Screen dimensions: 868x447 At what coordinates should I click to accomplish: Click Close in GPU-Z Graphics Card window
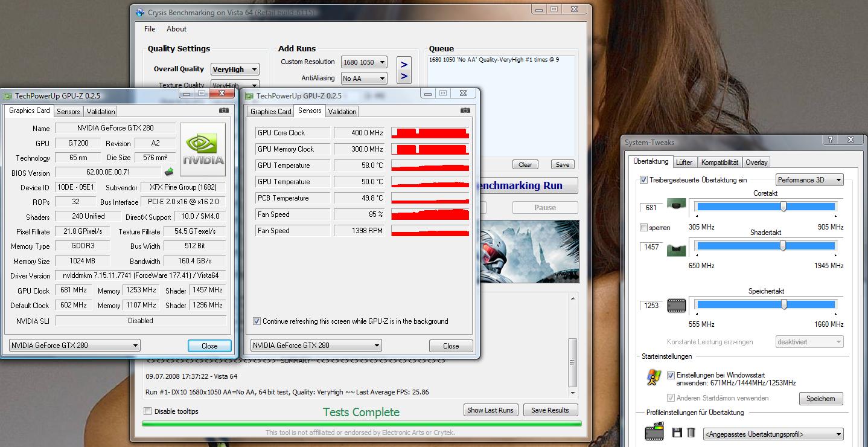coord(209,346)
